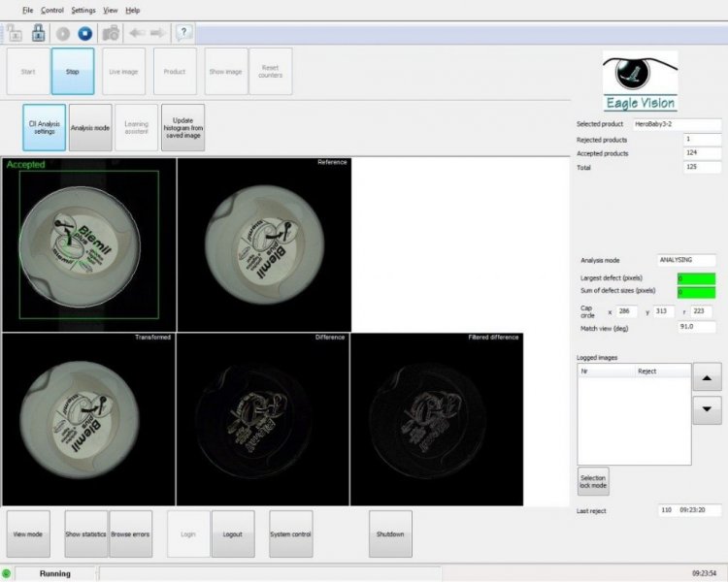Click the Nr column header in Logged images
Image resolution: width=728 pixels, height=582 pixels.
click(607, 372)
